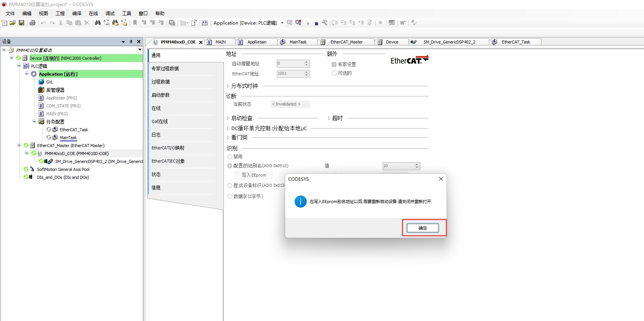Expand 启动检查 section
The image size is (644, 321).
click(228, 118)
